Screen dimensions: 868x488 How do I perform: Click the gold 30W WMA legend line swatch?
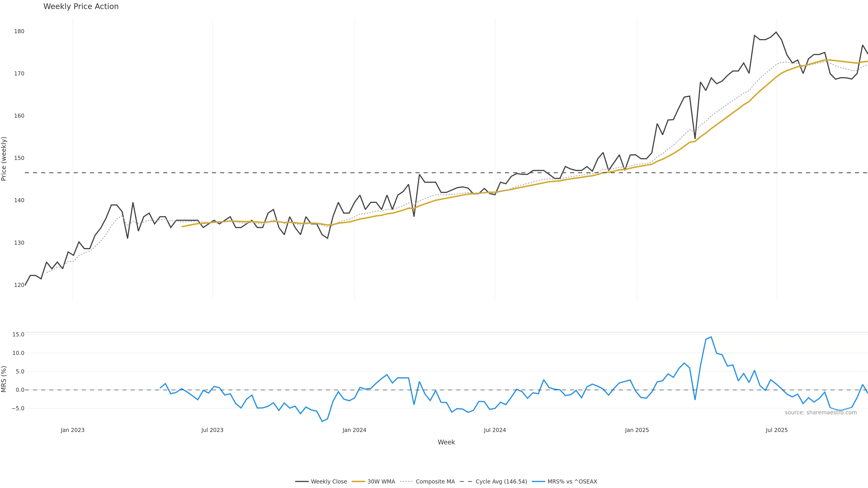[358, 482]
